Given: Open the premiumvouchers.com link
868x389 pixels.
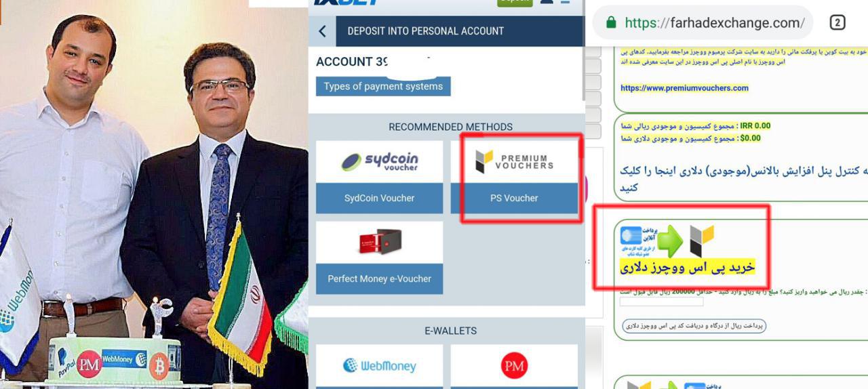Looking at the screenshot, I should tap(684, 88).
